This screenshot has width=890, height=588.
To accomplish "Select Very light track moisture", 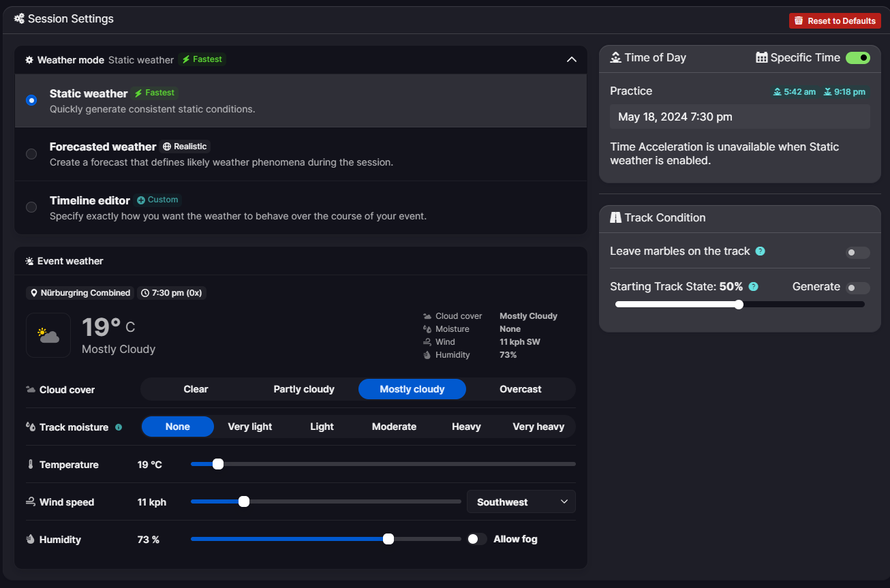I will [250, 427].
